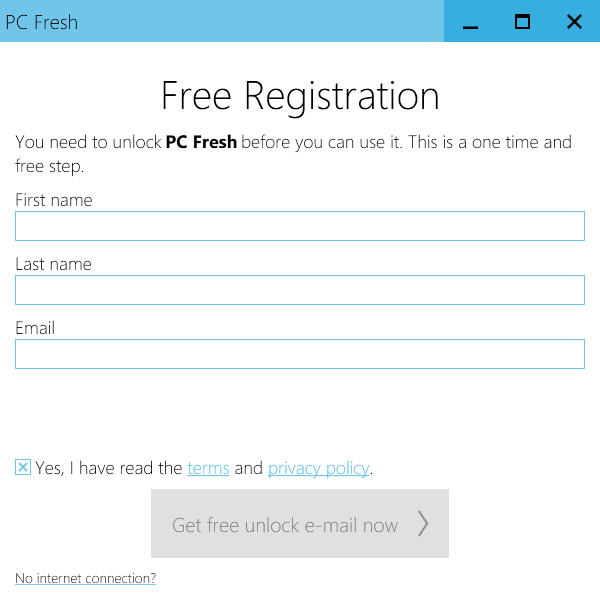Image resolution: width=600 pixels, height=600 pixels.
Task: Click the Last name label
Action: point(53,264)
